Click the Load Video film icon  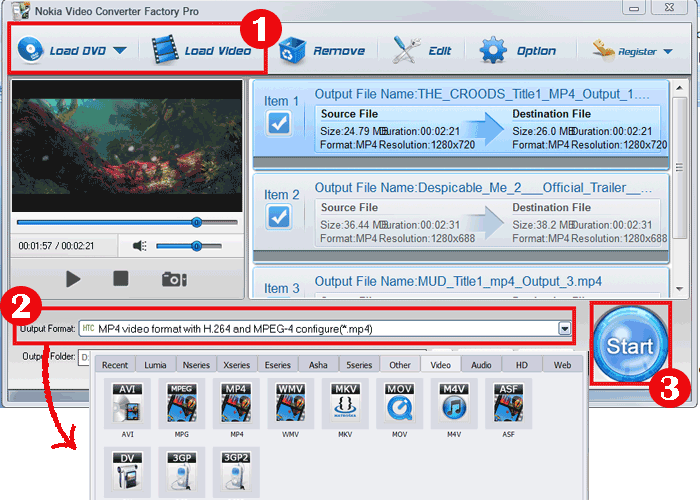[165, 50]
